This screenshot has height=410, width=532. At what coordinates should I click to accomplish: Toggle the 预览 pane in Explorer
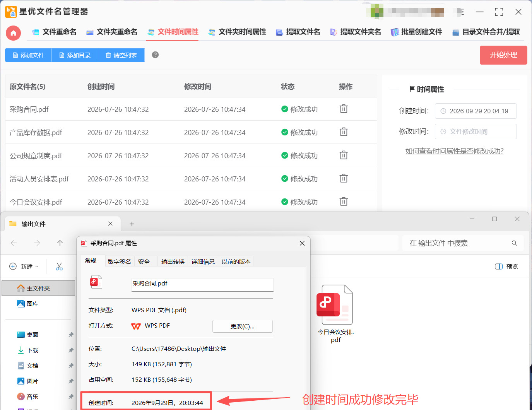coord(506,266)
